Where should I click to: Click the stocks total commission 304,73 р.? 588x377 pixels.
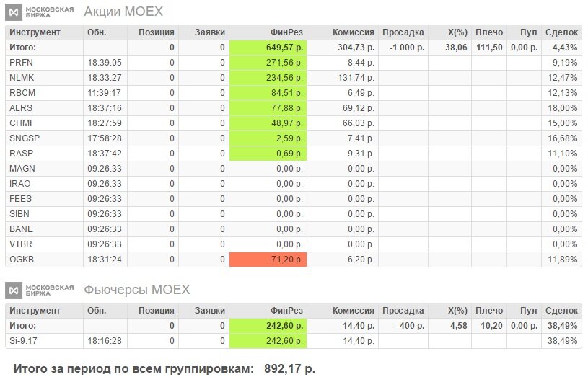pos(356,48)
